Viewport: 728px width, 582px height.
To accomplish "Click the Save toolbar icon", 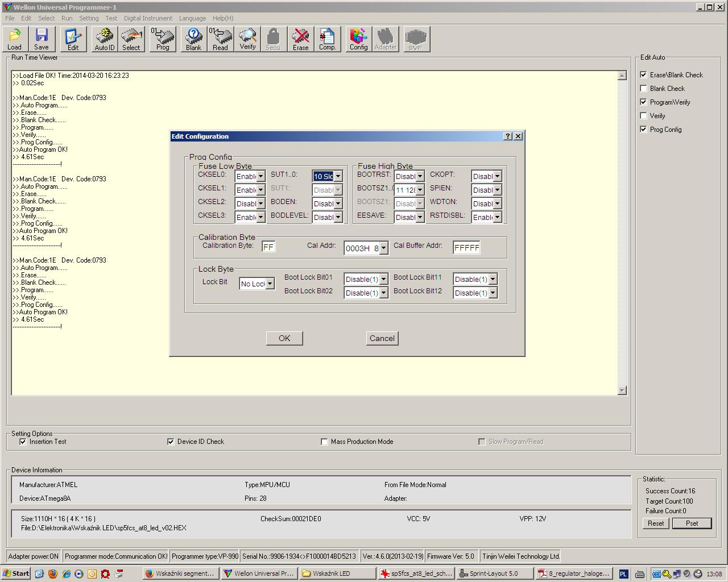I will (x=42, y=39).
